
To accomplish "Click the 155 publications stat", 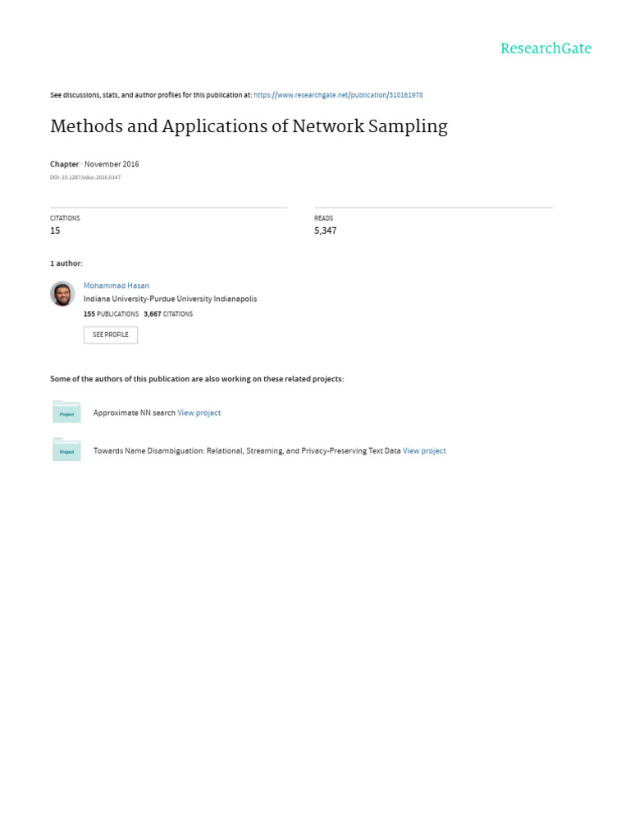I will (x=111, y=313).
